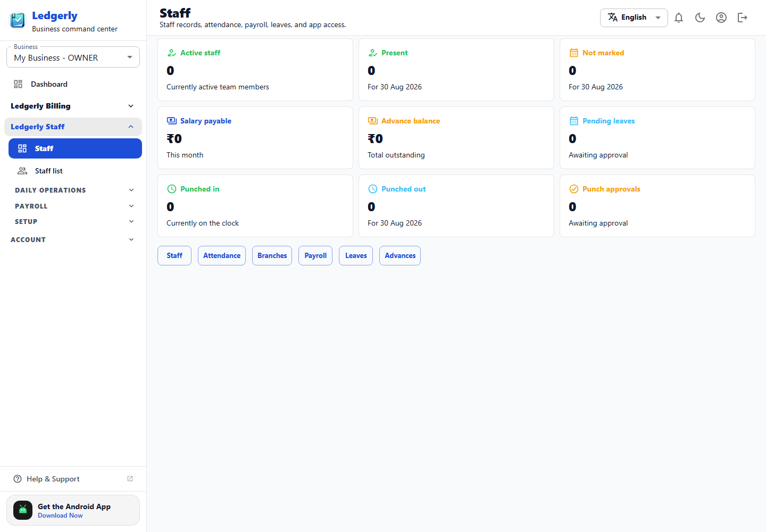
Task: Click the Ledgerly logo icon
Action: 18,20
